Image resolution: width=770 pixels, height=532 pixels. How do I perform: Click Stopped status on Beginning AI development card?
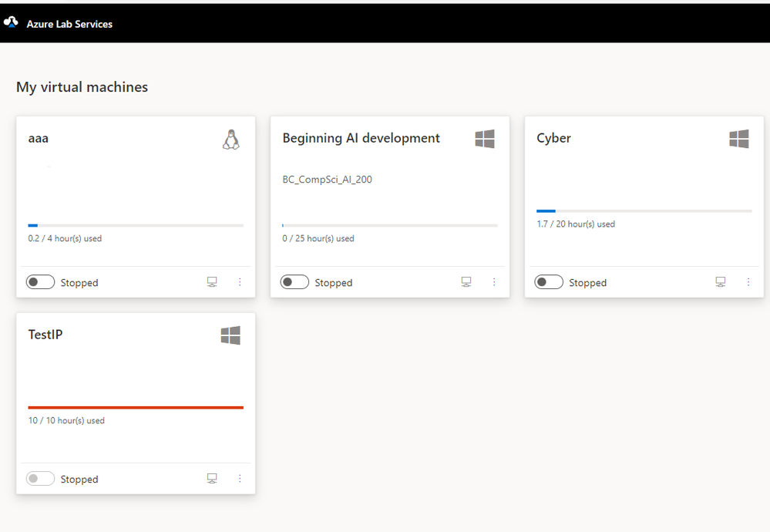[x=334, y=283]
